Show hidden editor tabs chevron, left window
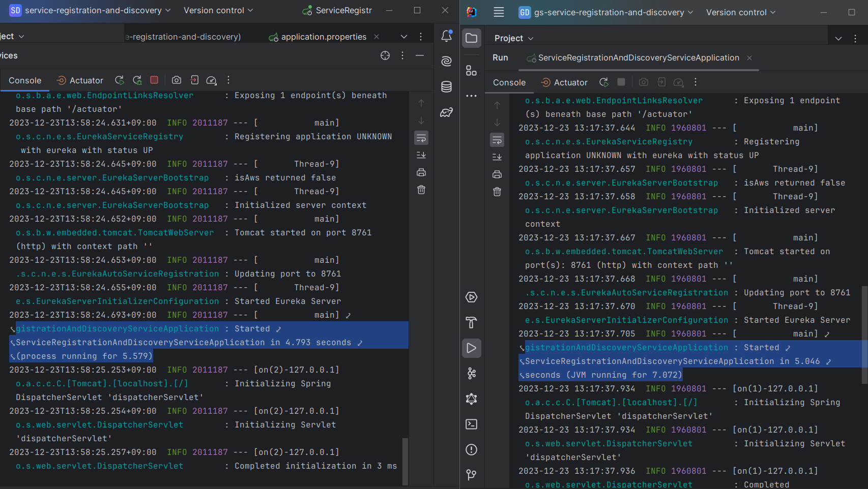868x489 pixels. pos(404,37)
